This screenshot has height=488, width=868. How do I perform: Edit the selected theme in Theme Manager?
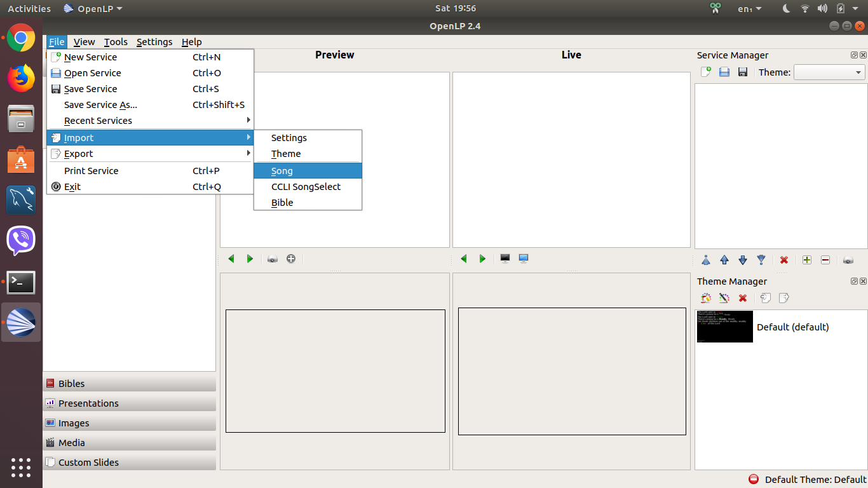[724, 298]
